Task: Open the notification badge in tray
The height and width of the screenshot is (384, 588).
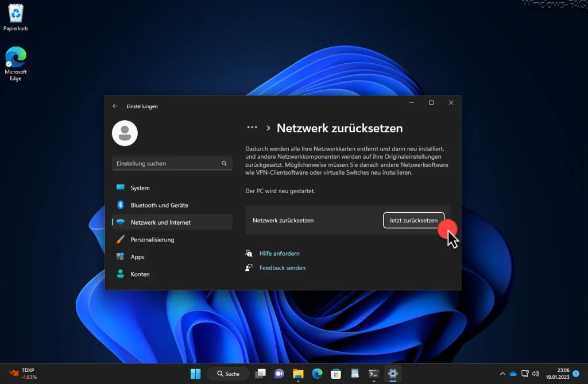Action: pyautogui.click(x=576, y=374)
